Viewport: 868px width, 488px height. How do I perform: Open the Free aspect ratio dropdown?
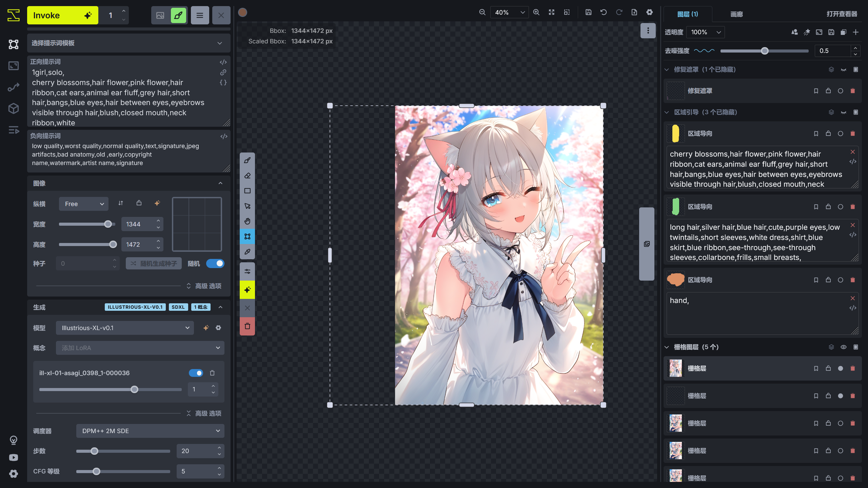pos(83,204)
